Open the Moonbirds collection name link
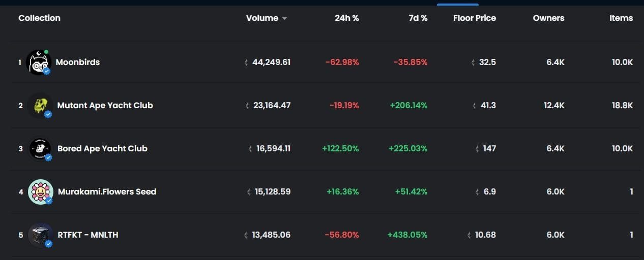Screen dimensions: 644x260 (x=78, y=62)
